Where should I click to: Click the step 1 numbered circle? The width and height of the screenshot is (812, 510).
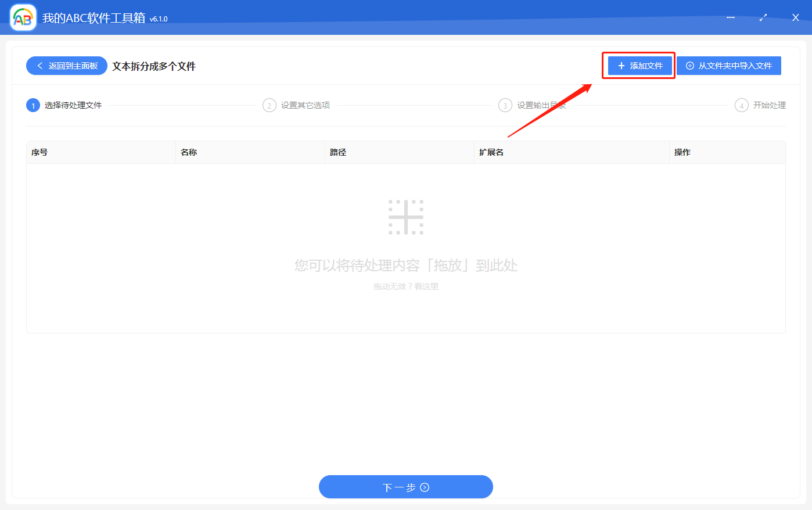tap(33, 105)
